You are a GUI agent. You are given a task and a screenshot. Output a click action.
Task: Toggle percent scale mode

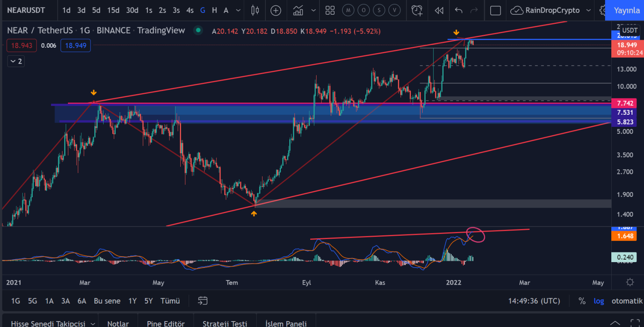(582, 301)
